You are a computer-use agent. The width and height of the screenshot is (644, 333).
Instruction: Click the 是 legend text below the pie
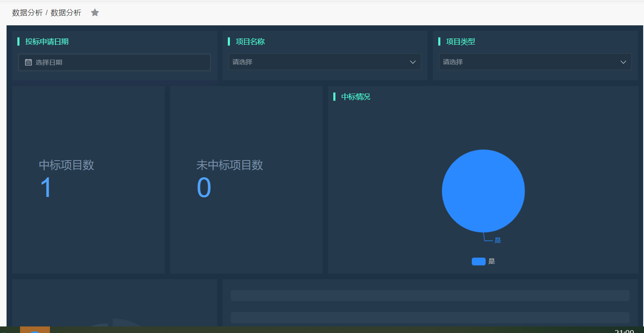(x=492, y=261)
